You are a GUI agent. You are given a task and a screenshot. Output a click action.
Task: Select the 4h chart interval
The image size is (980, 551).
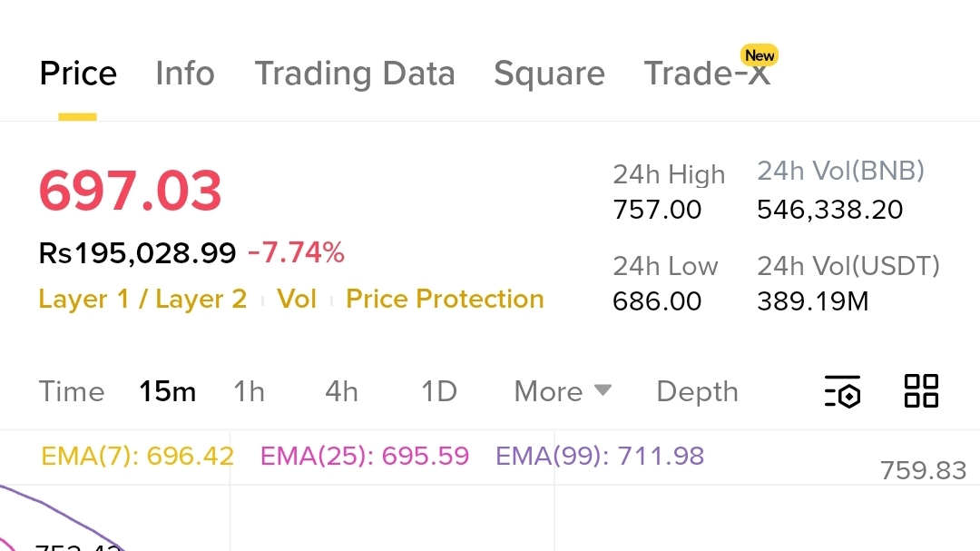[341, 391]
